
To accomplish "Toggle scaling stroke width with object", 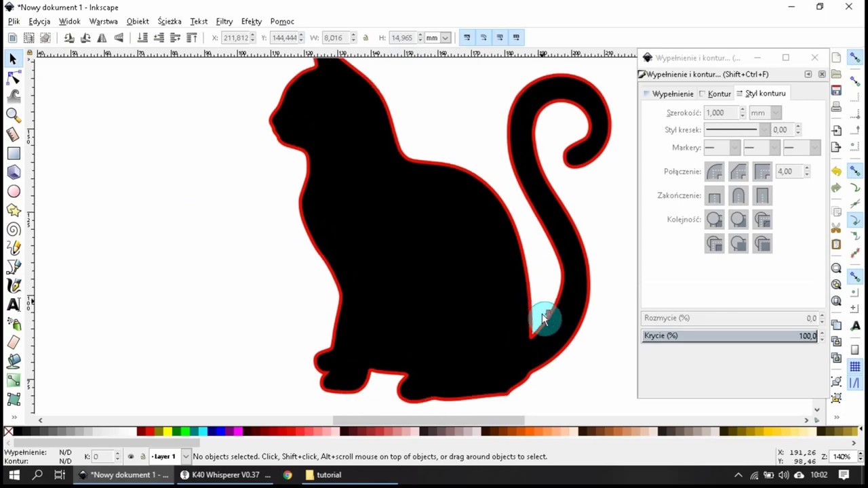I will pyautogui.click(x=467, y=37).
